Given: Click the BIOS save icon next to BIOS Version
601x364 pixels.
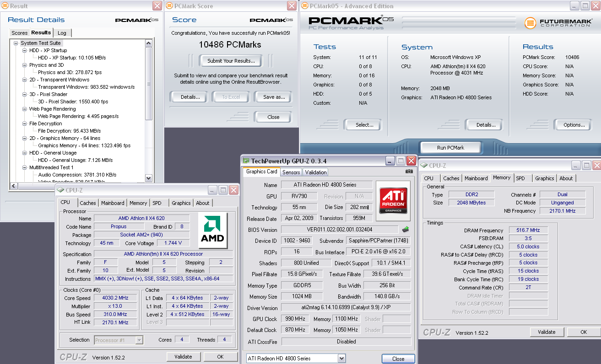Looking at the screenshot, I should [x=405, y=230].
